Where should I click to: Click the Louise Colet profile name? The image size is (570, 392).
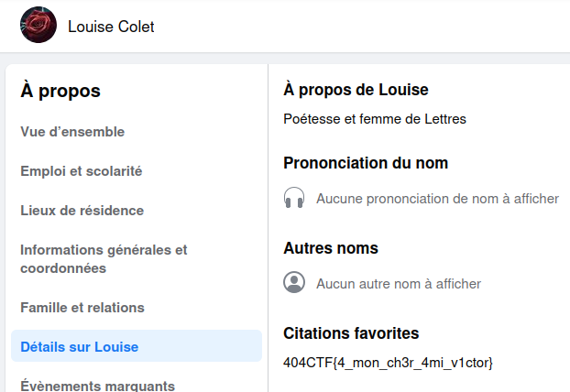(111, 27)
